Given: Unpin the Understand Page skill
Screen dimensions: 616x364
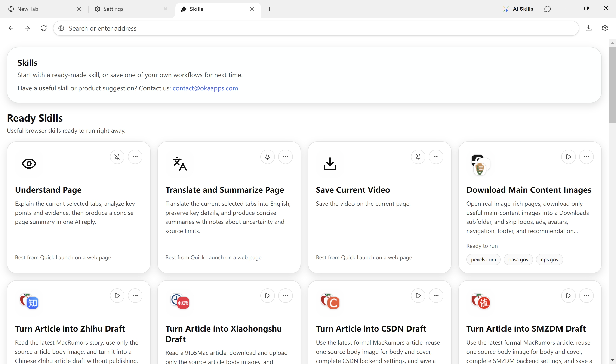Looking at the screenshot, I should coord(117,157).
